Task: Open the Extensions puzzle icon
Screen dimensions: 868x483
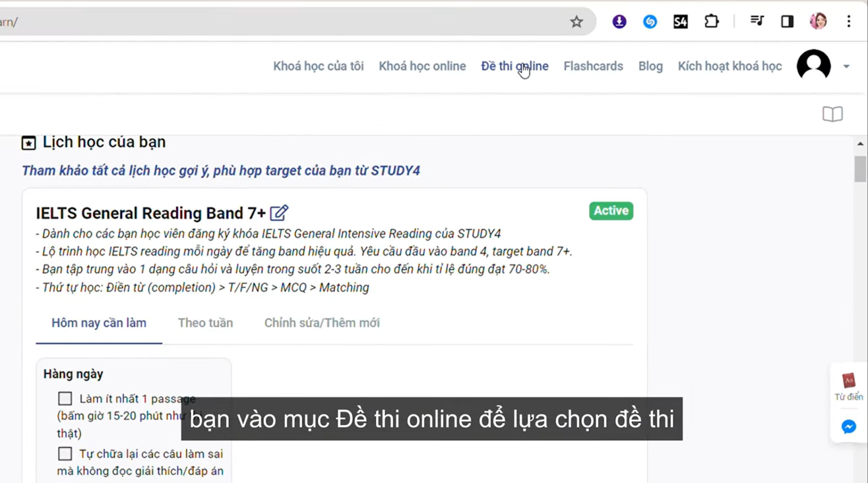Action: tap(711, 22)
